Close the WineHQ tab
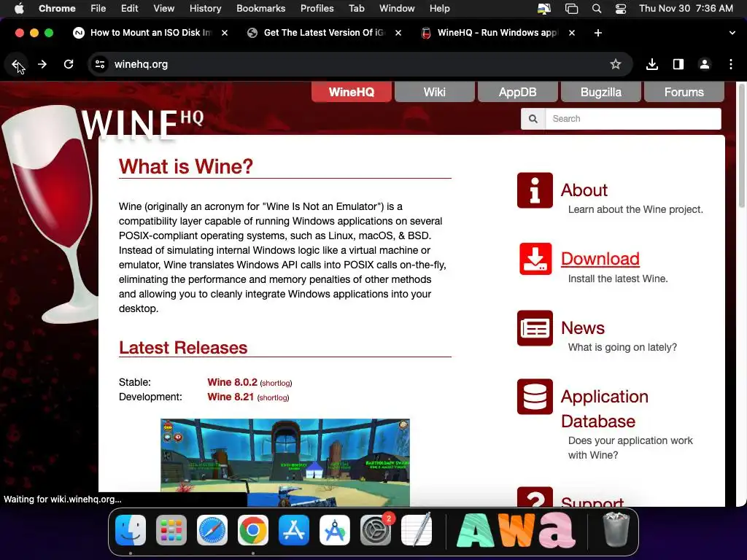 pyautogui.click(x=572, y=33)
